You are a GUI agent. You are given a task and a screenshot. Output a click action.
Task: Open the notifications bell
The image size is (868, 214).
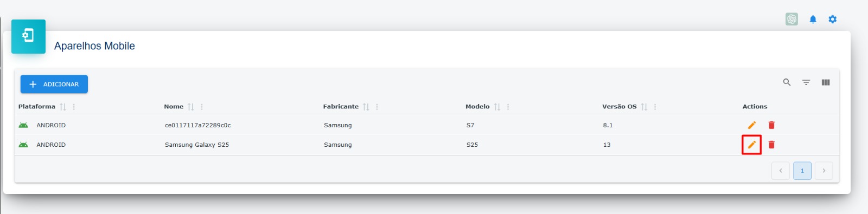pyautogui.click(x=813, y=20)
